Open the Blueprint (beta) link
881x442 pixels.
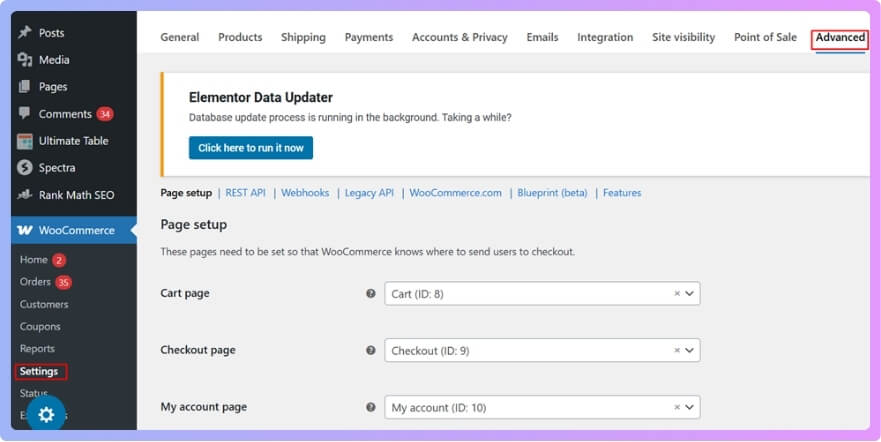tap(552, 193)
